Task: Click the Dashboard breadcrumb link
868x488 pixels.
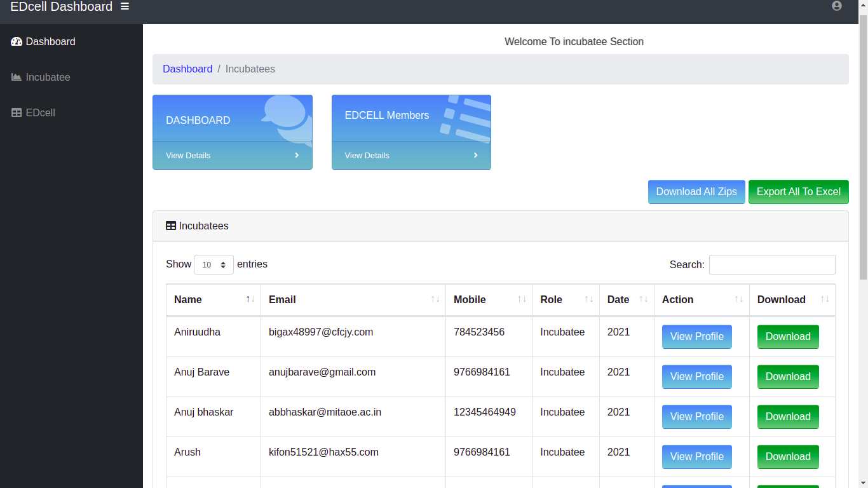Action: [187, 69]
